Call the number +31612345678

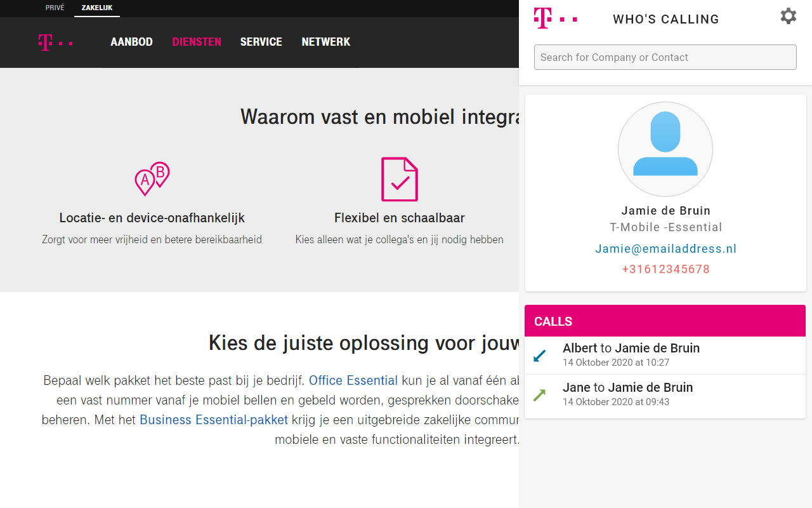click(666, 269)
